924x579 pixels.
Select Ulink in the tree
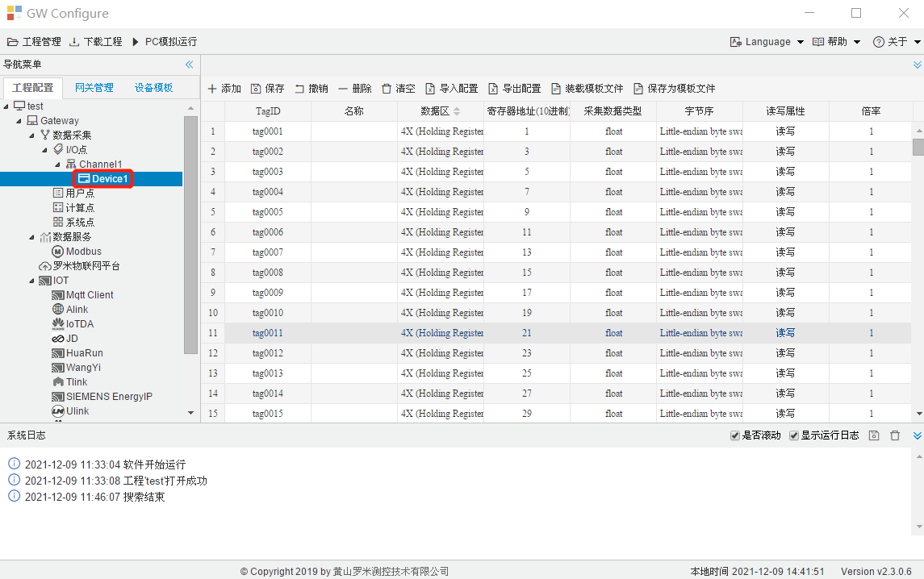click(x=71, y=411)
